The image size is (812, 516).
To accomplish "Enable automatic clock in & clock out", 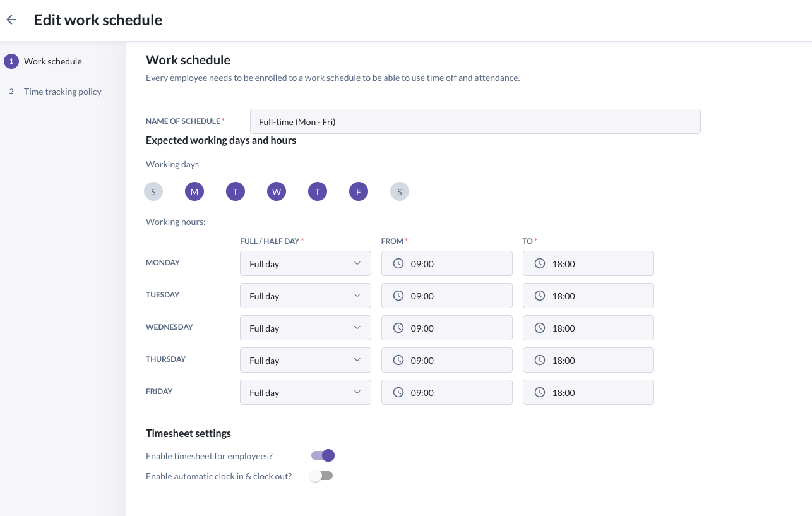I will (x=321, y=476).
